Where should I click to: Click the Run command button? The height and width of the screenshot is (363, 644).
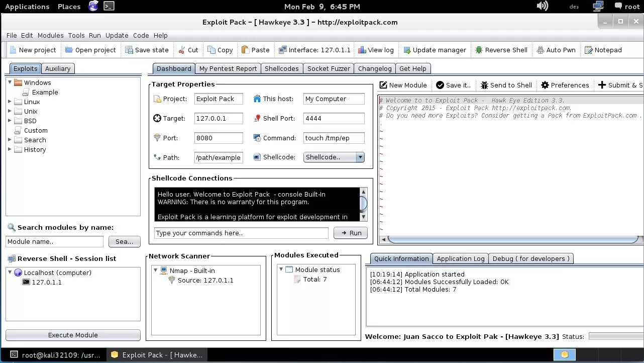point(351,233)
